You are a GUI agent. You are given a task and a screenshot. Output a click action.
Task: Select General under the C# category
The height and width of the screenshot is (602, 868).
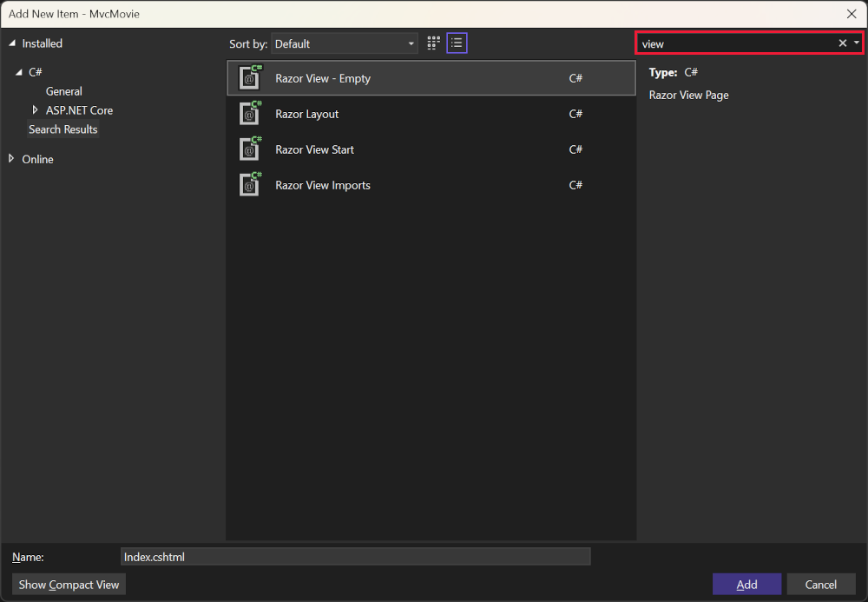click(x=64, y=90)
